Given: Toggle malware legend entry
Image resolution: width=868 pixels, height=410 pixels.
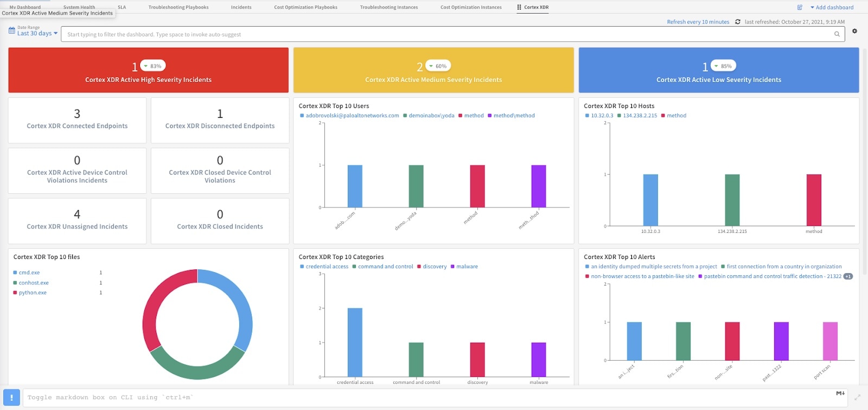Looking at the screenshot, I should point(464,266).
